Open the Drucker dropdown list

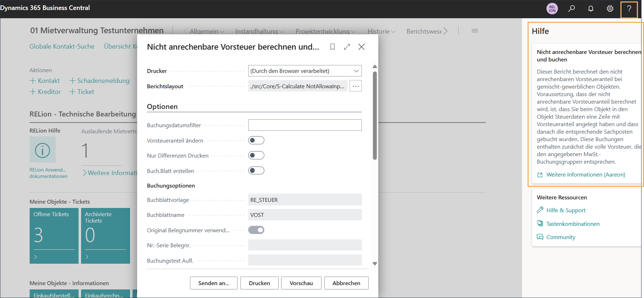pyautogui.click(x=305, y=71)
